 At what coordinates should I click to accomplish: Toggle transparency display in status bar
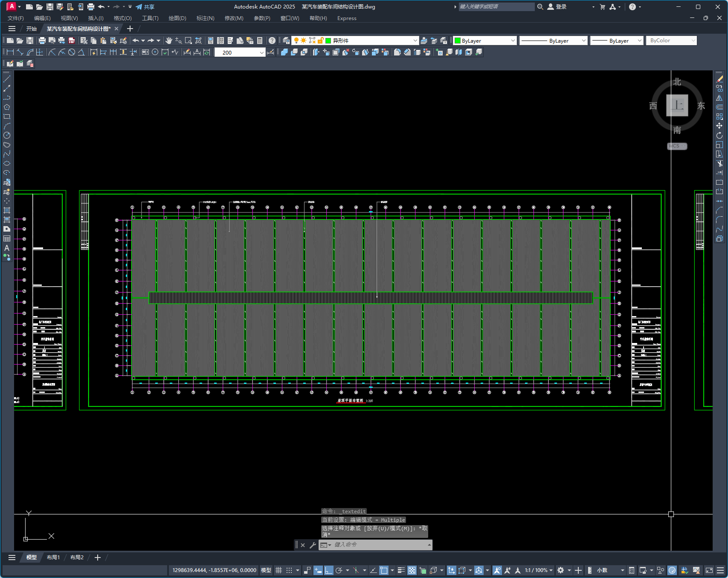click(x=412, y=570)
